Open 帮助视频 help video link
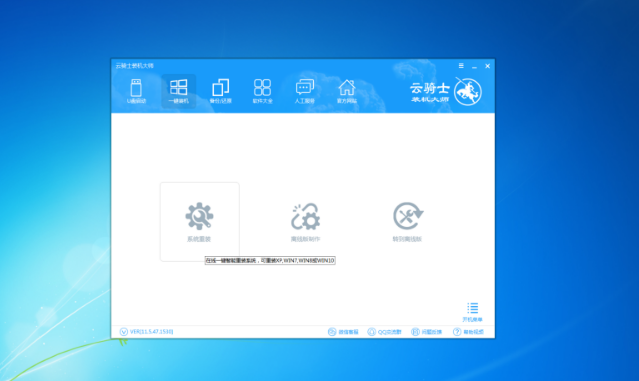The image size is (639, 381). tap(468, 332)
